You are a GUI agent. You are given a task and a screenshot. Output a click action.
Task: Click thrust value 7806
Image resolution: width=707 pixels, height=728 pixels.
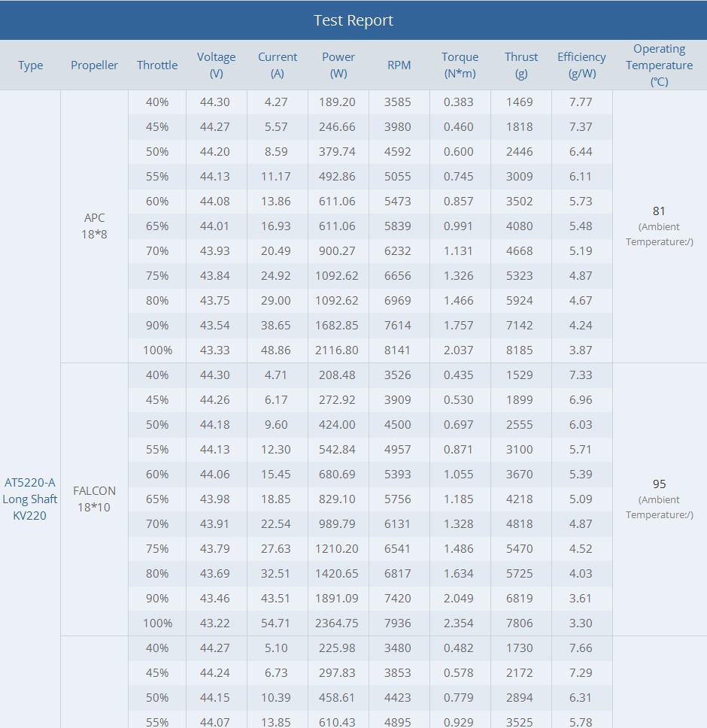520,623
